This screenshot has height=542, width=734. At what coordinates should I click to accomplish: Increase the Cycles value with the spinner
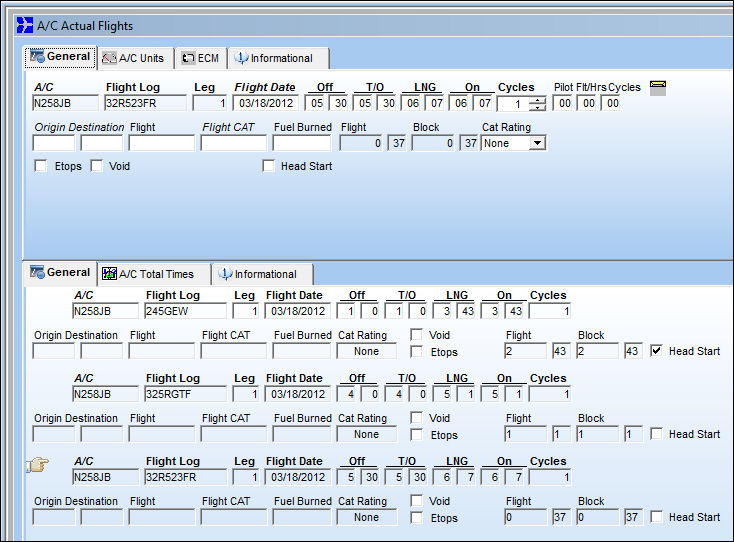click(x=537, y=100)
